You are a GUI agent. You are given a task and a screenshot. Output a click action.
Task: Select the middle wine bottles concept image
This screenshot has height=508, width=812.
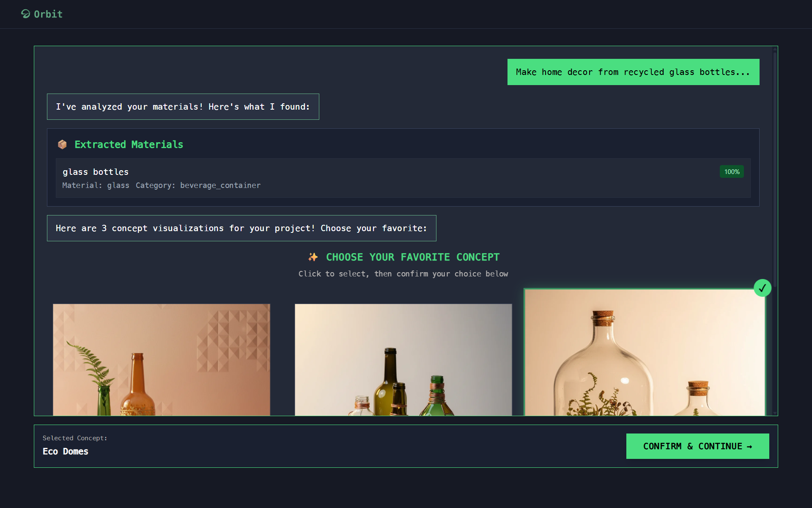point(403,359)
